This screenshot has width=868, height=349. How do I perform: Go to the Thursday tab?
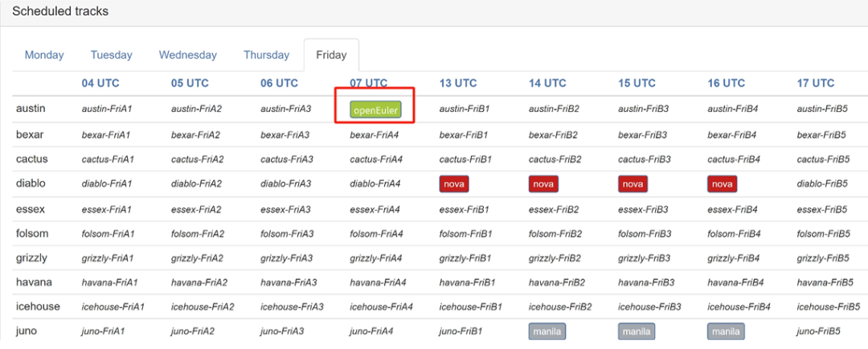(266, 55)
